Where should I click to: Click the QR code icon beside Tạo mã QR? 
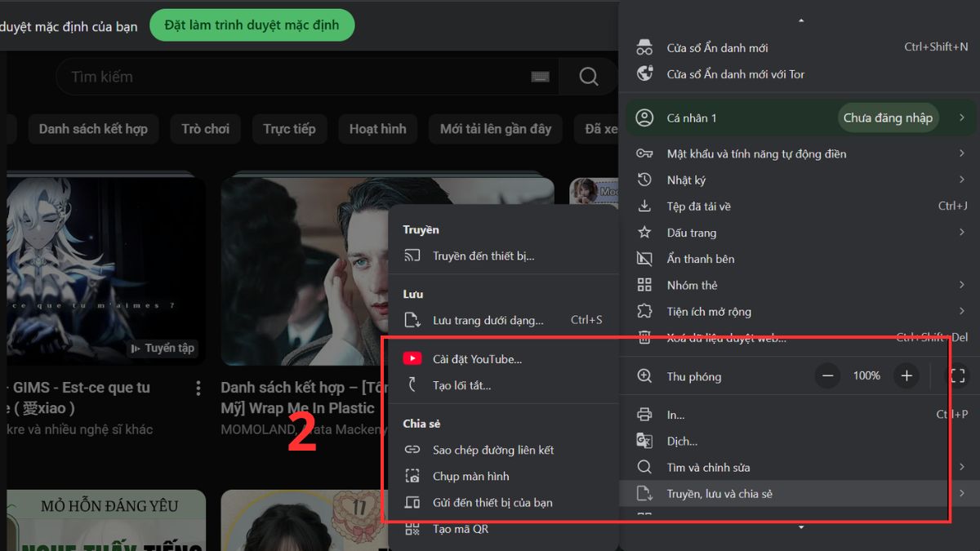click(x=412, y=529)
